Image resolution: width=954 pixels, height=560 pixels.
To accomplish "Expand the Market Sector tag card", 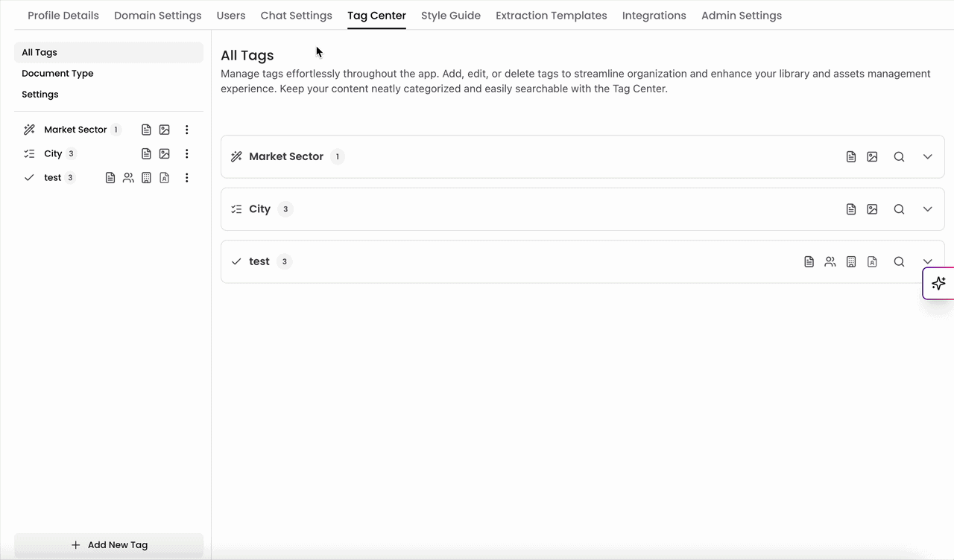I will click(x=927, y=156).
